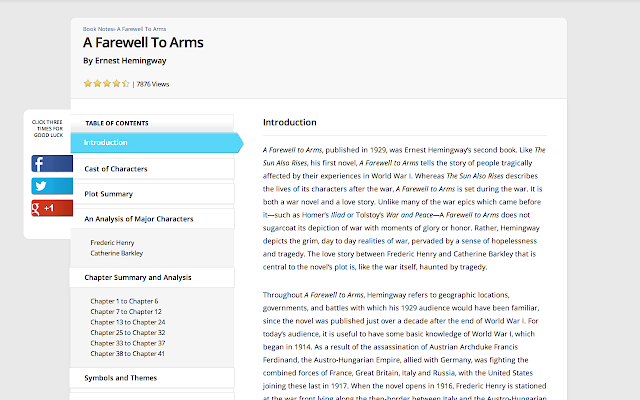Open Chapter 7 to Chapter 12 summary

tap(126, 312)
